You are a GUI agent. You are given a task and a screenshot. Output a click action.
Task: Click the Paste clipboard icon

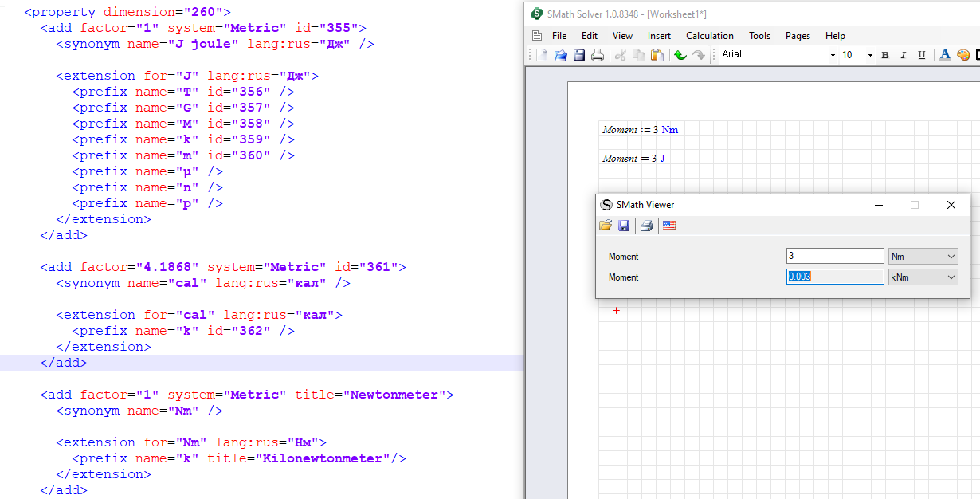[x=657, y=55]
